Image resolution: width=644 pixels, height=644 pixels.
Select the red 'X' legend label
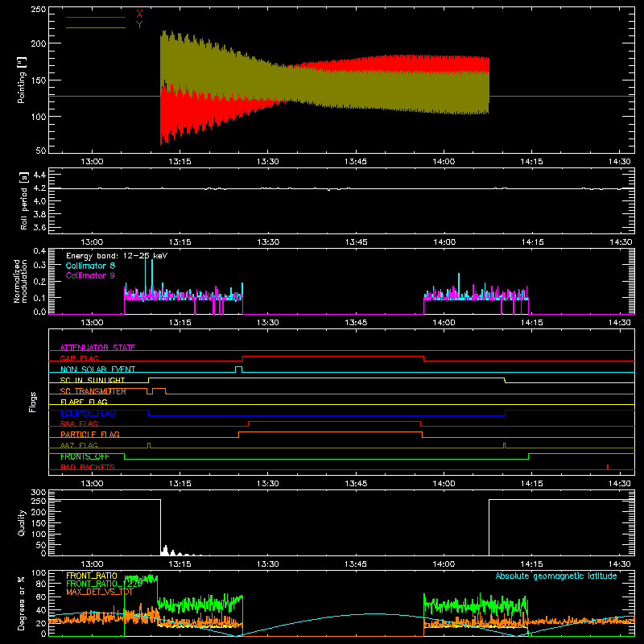click(x=139, y=14)
